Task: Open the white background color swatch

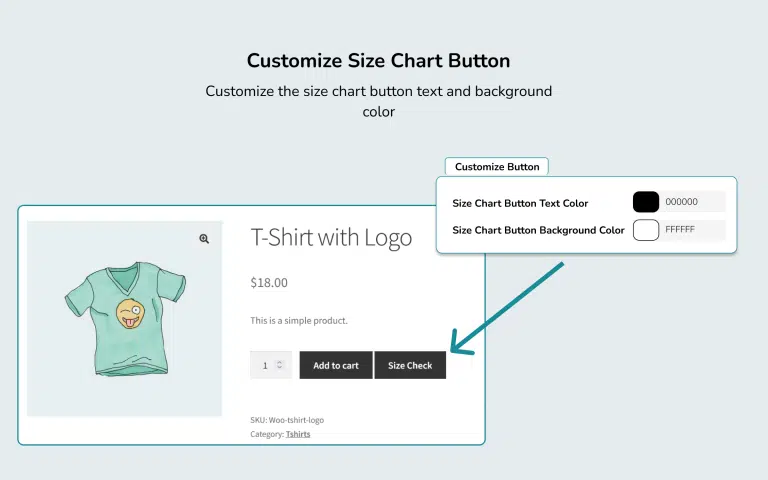Action: (646, 230)
